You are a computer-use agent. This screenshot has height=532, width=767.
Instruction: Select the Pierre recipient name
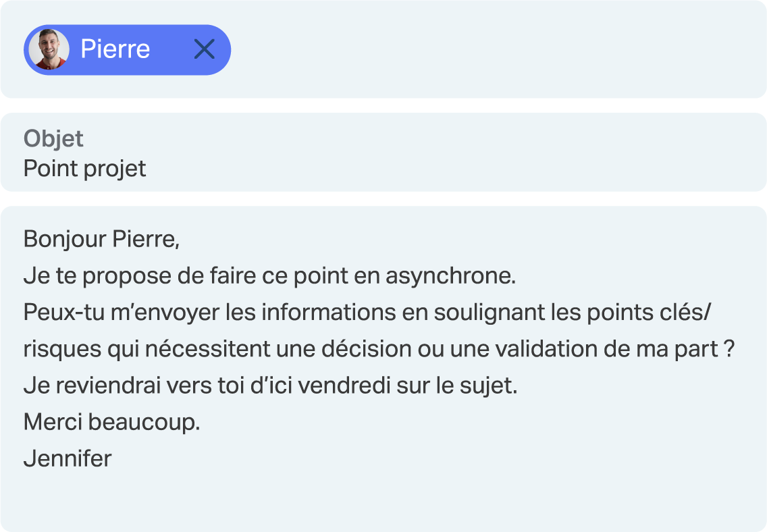pyautogui.click(x=115, y=49)
